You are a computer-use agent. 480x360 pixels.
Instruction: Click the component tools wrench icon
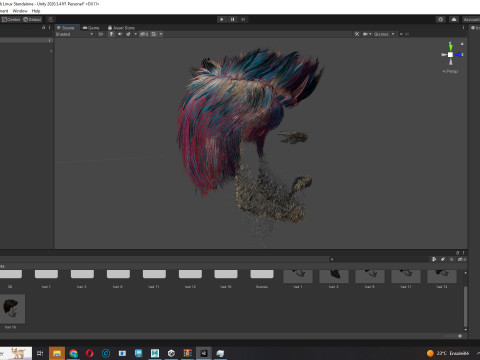pos(357,34)
